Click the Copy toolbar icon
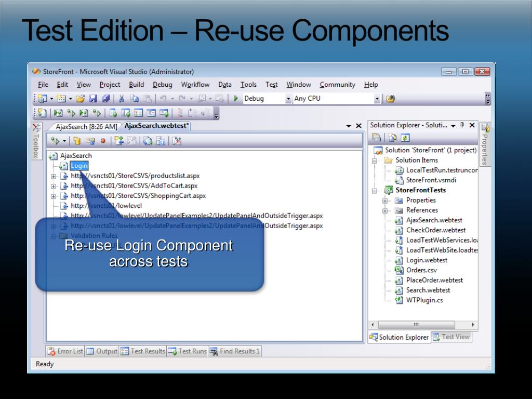 pos(135,99)
